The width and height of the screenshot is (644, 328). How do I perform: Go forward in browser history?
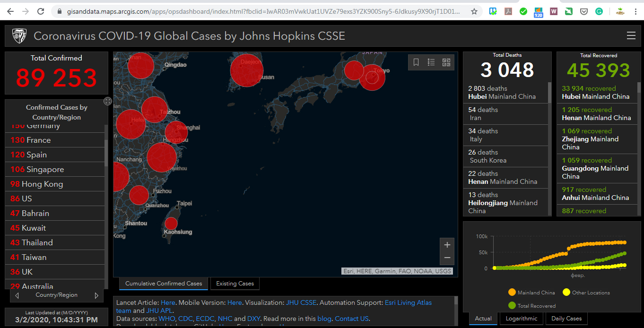tap(26, 11)
